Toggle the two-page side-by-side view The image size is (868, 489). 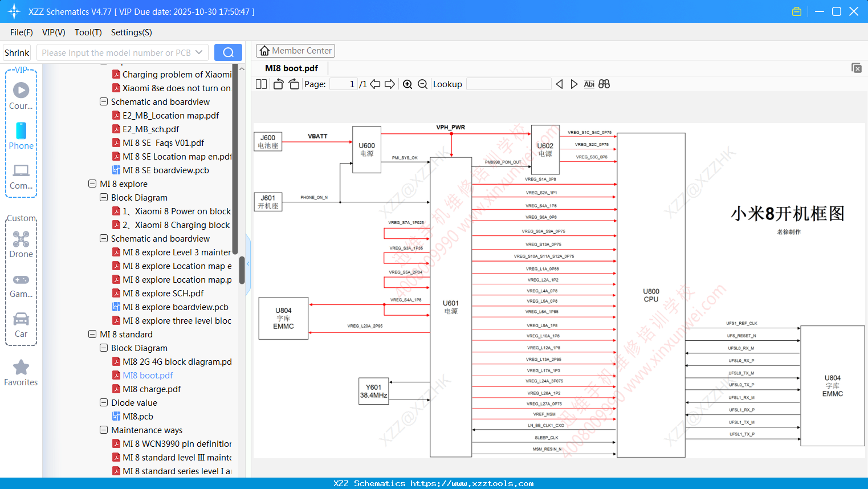(261, 84)
